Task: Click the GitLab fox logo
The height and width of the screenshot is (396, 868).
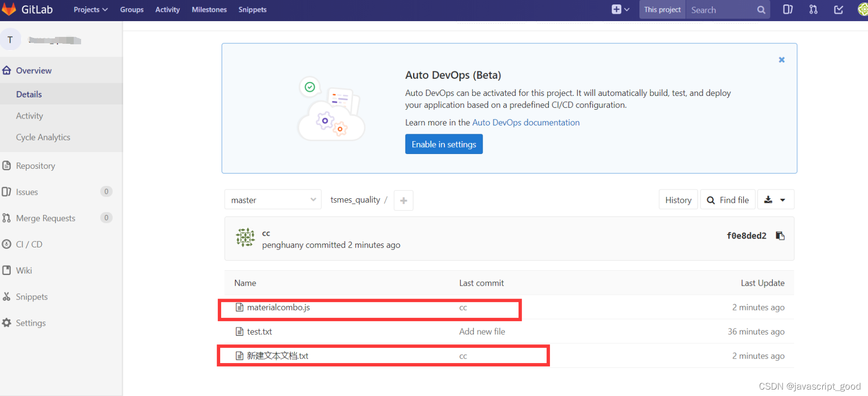Action: (8, 9)
